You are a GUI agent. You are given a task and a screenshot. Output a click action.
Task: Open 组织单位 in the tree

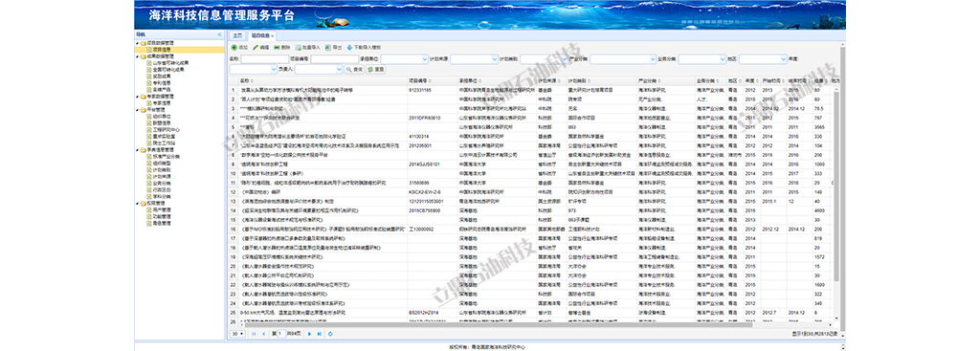click(x=161, y=116)
